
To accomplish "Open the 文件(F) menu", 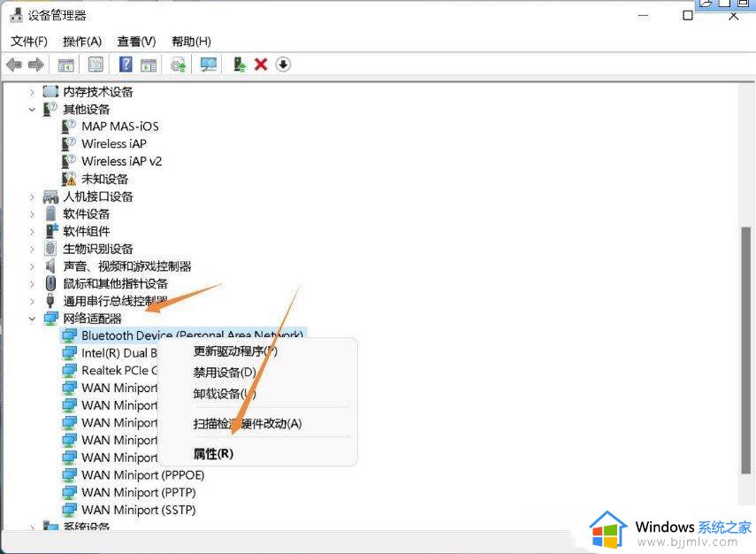I will [x=29, y=42].
